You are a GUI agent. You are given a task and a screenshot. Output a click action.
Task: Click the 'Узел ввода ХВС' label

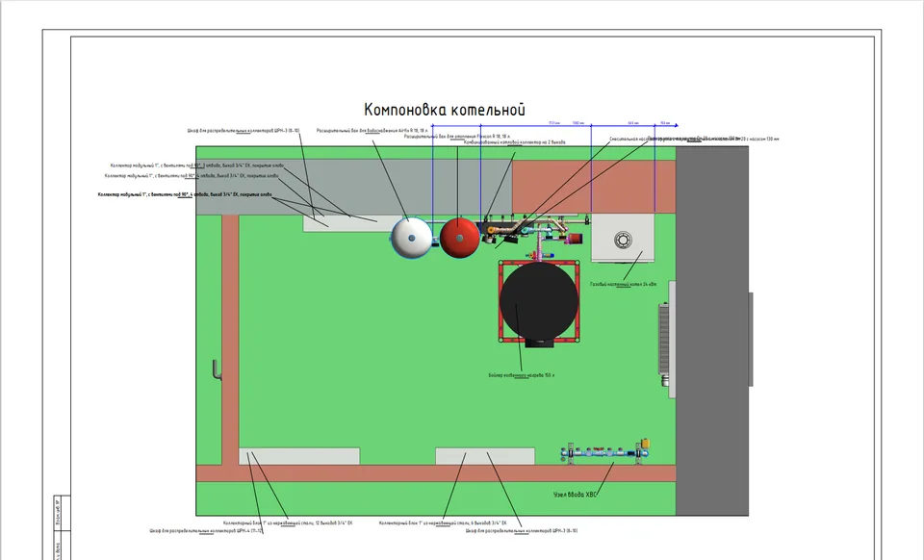click(576, 495)
